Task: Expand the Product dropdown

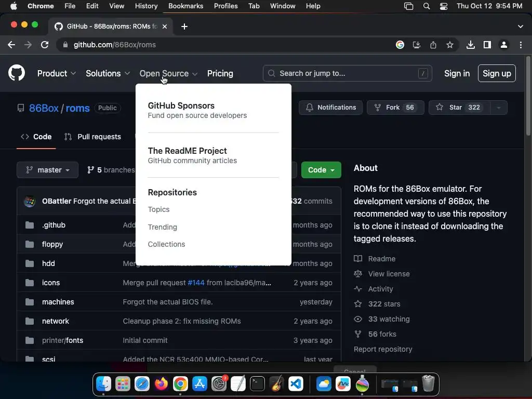Action: (x=56, y=73)
